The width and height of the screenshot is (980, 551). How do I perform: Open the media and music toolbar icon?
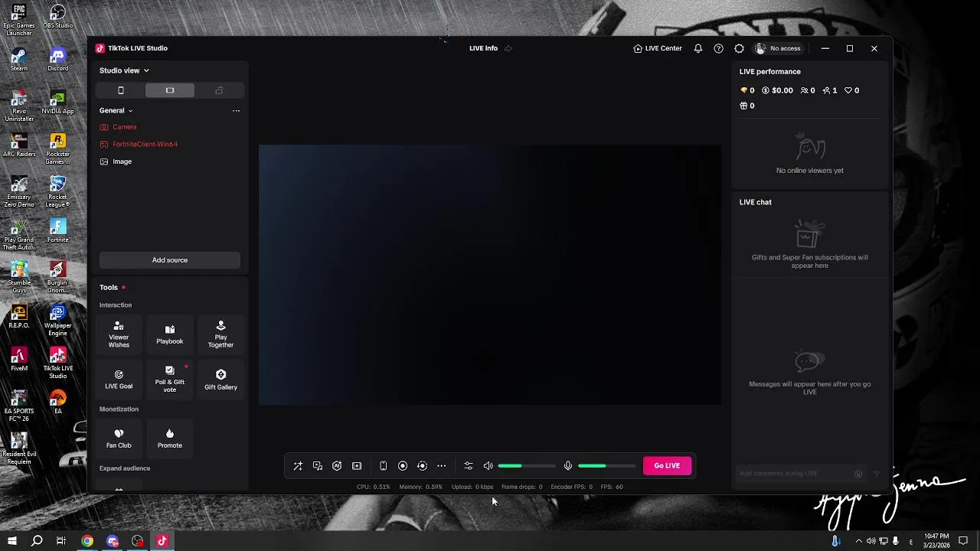318,466
